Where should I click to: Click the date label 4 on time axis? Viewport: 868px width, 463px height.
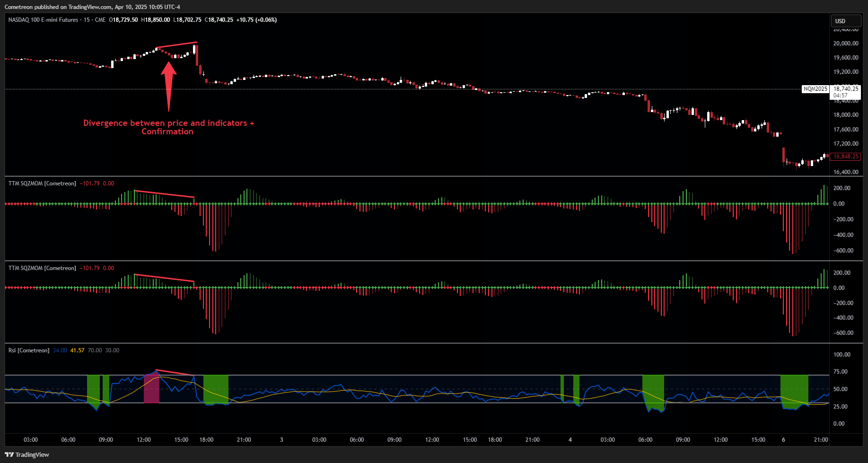[570, 440]
